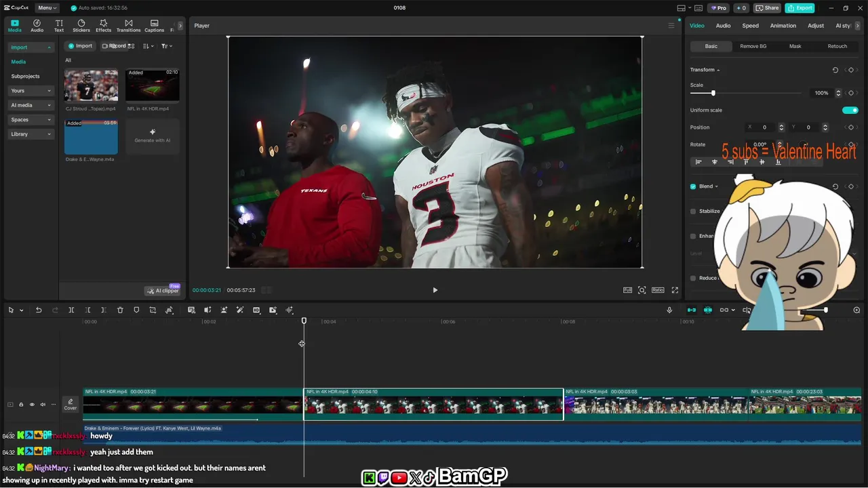Click the Scale keyframe diamond
The height and width of the screenshot is (488, 868).
[851, 93]
